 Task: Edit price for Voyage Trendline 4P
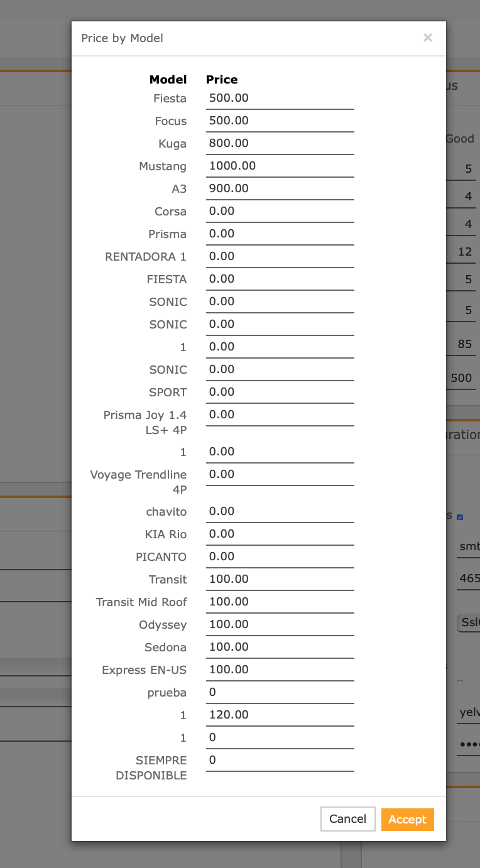(x=280, y=474)
